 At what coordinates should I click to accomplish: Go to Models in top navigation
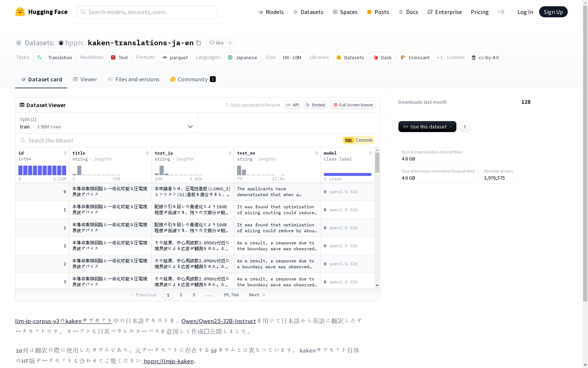[271, 12]
